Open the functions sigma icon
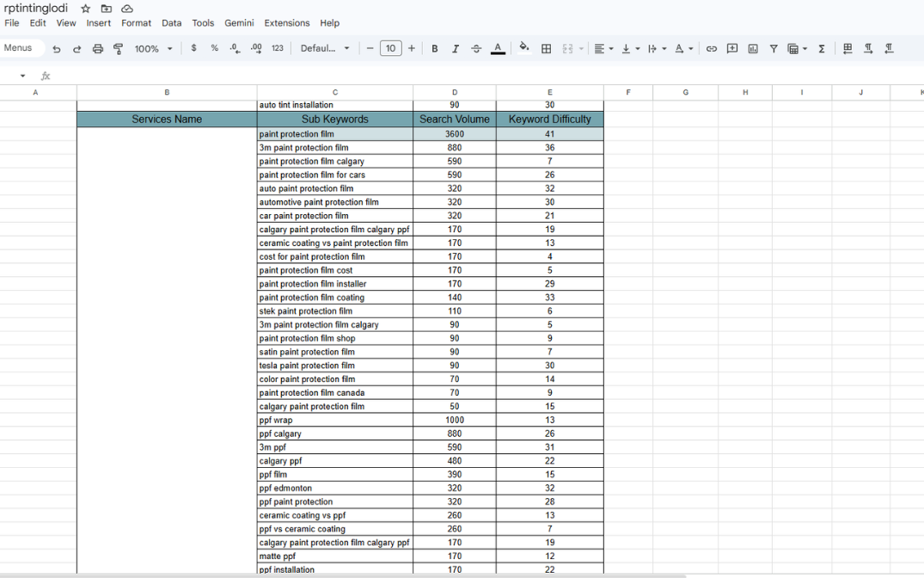This screenshot has width=924, height=578. [822, 49]
